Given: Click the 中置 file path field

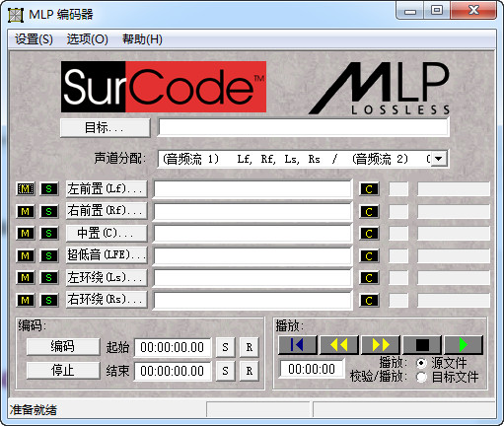Looking at the screenshot, I should pos(252,234).
